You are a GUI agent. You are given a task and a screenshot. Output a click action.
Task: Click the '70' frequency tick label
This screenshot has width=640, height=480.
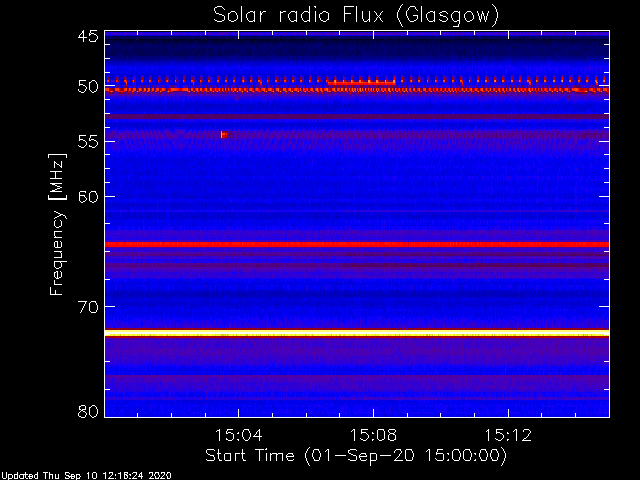pos(88,307)
